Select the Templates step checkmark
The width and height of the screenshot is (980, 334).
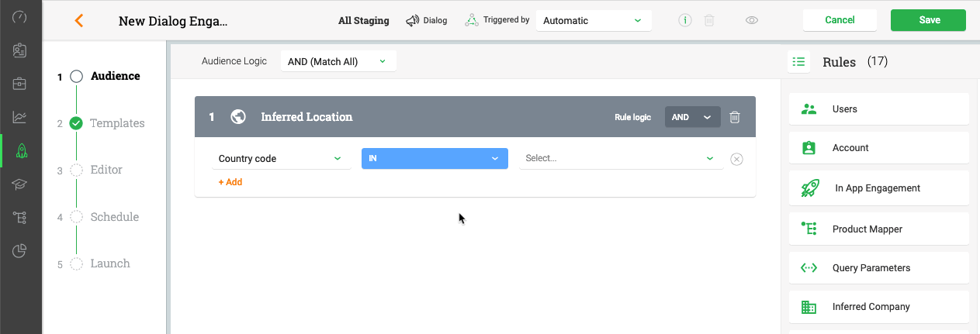tap(76, 123)
